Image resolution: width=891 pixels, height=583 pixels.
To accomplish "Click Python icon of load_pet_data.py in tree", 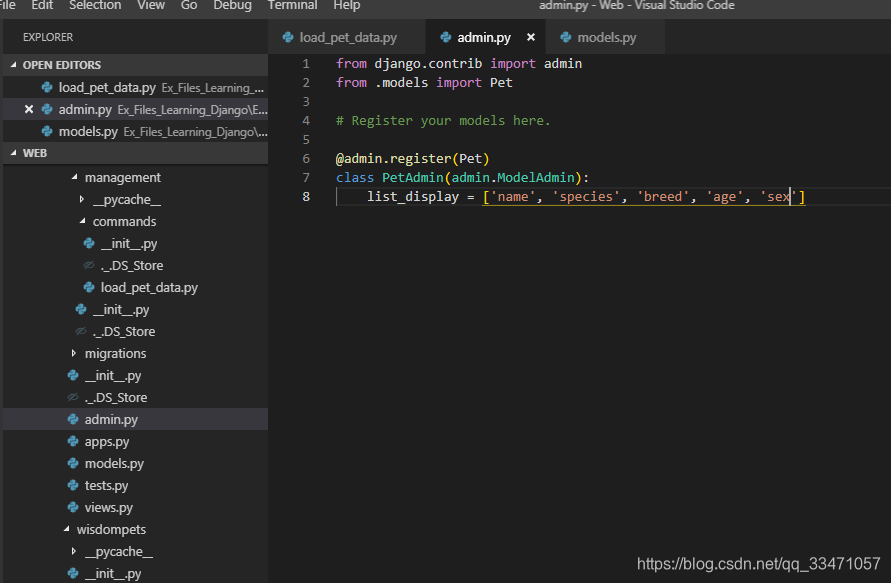I will (x=89, y=288).
